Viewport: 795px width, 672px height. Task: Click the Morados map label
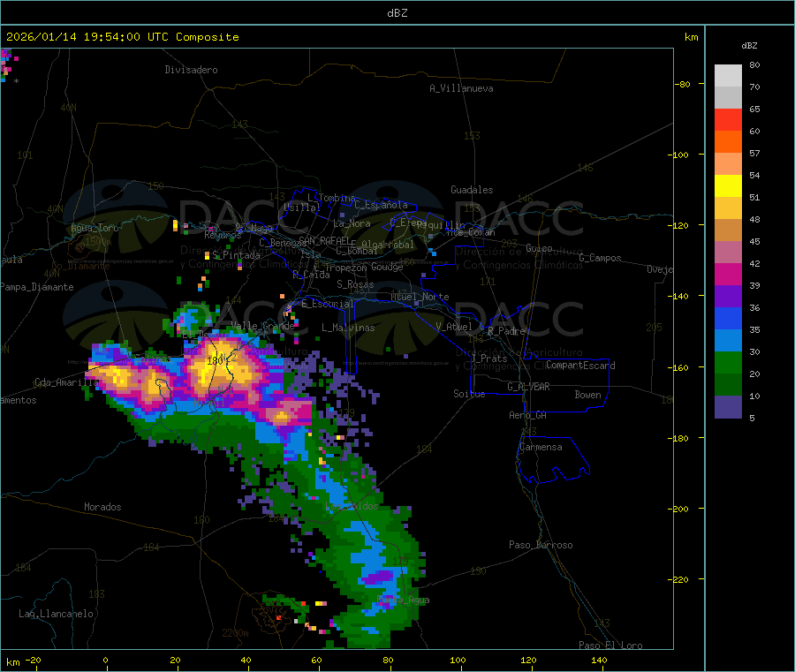click(x=102, y=507)
